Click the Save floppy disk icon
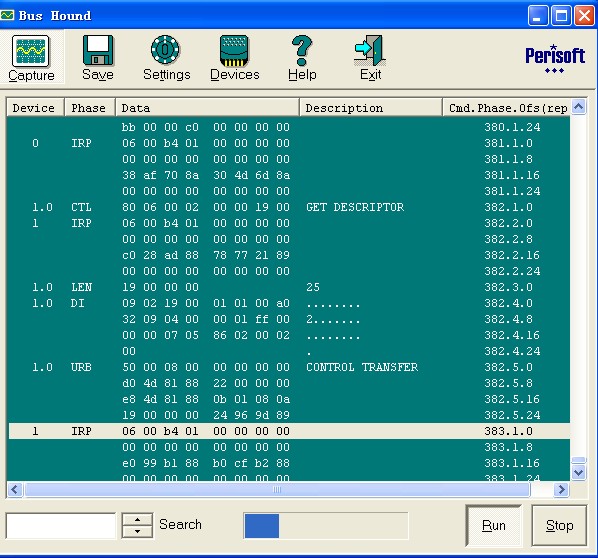 pyautogui.click(x=98, y=50)
